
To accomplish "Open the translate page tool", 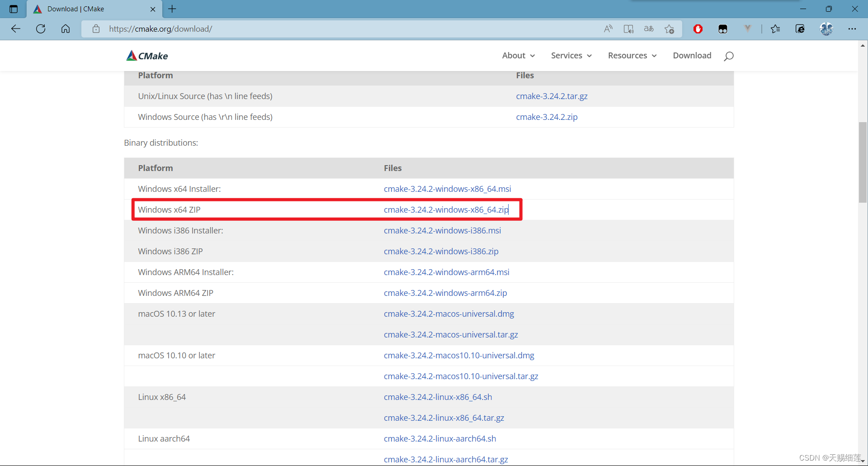I will 649,29.
